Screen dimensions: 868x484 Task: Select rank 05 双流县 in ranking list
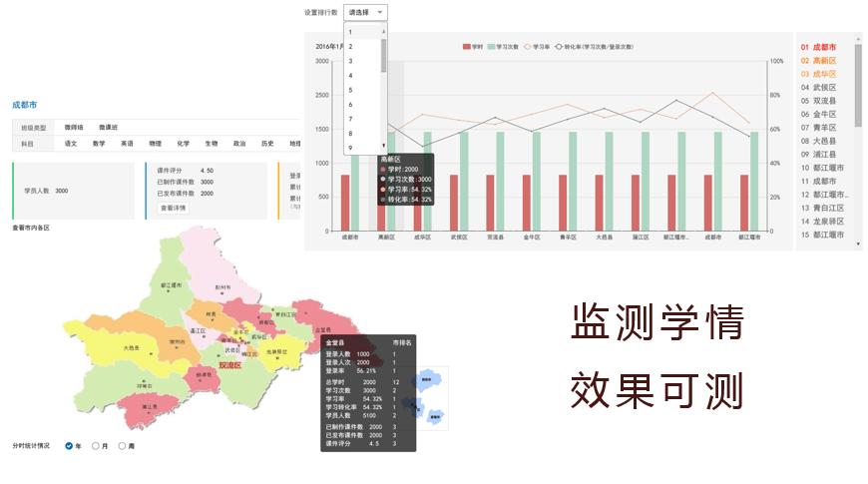coord(818,101)
